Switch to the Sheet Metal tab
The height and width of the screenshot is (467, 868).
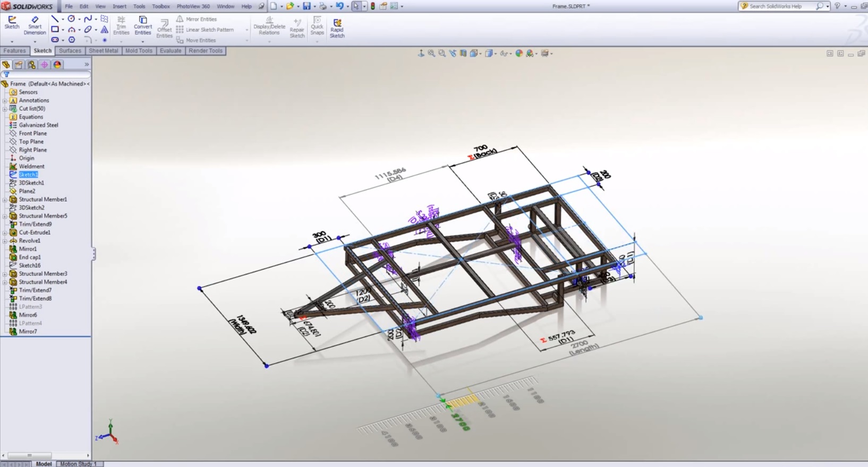[x=103, y=51]
